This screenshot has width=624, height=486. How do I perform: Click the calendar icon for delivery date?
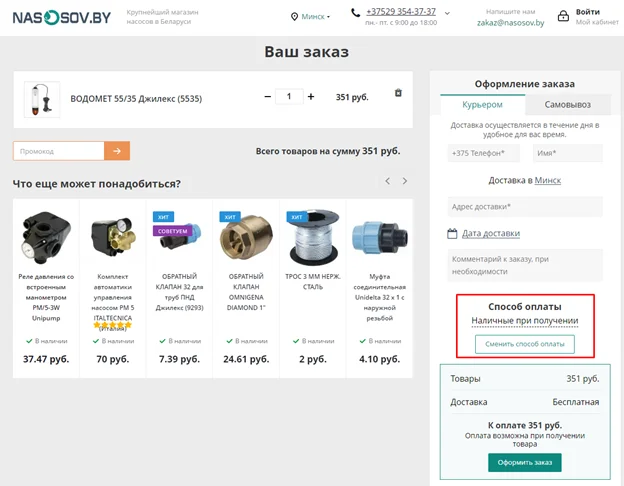(452, 233)
